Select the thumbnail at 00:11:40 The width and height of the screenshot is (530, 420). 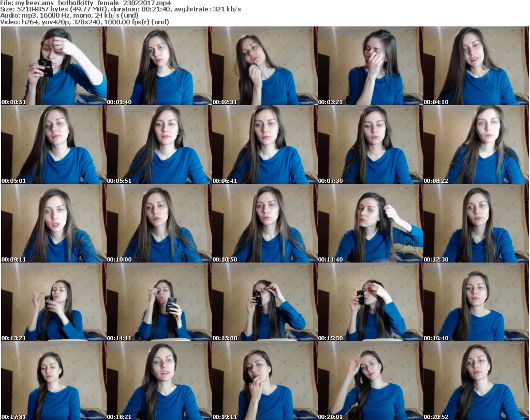[370, 224]
